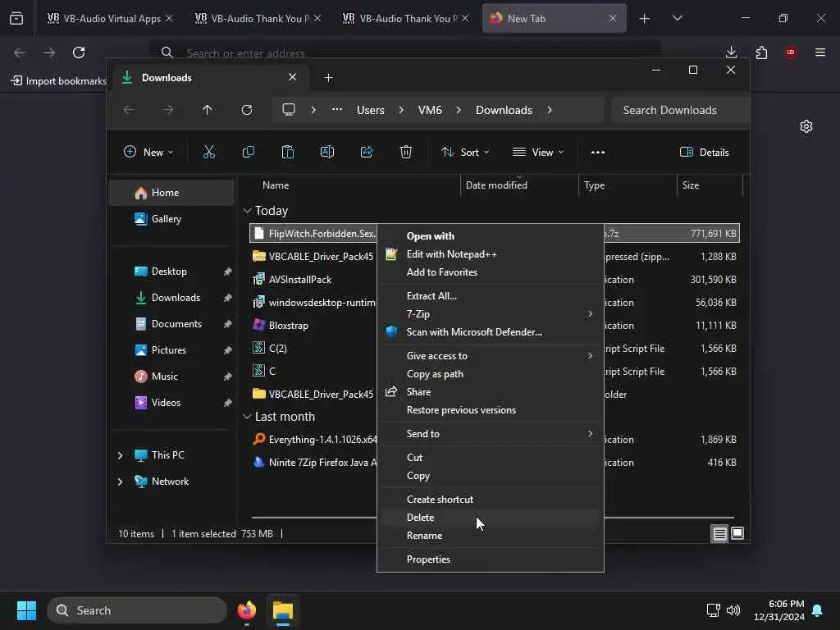Screen dimensions: 840x630
Task: Click the Rename icon in Explorer toolbar
Action: point(326,152)
